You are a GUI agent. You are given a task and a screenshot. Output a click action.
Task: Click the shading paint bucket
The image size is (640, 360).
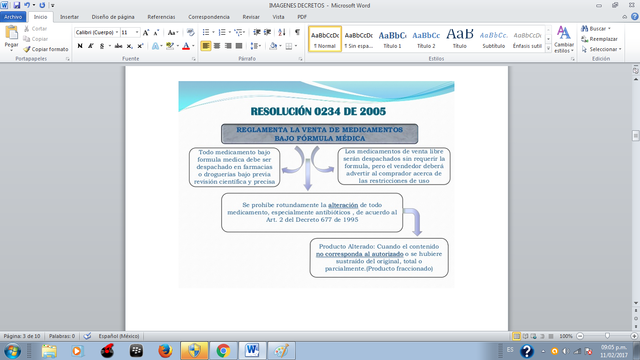coord(273,46)
